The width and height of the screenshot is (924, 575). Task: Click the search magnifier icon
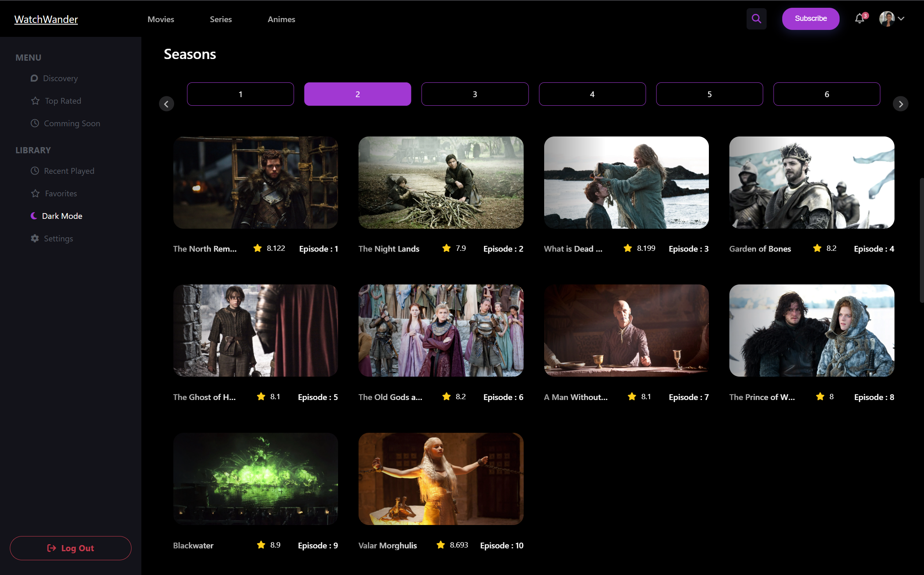pyautogui.click(x=756, y=19)
